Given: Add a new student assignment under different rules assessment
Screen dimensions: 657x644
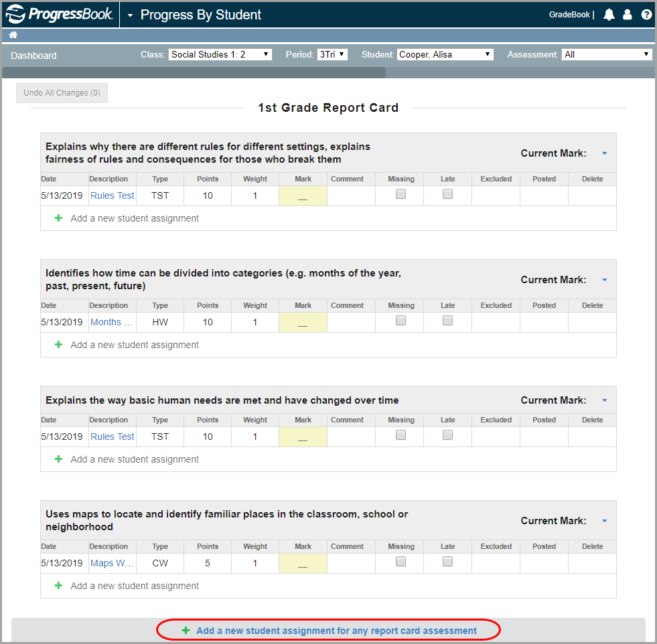Looking at the screenshot, I should pyautogui.click(x=135, y=218).
